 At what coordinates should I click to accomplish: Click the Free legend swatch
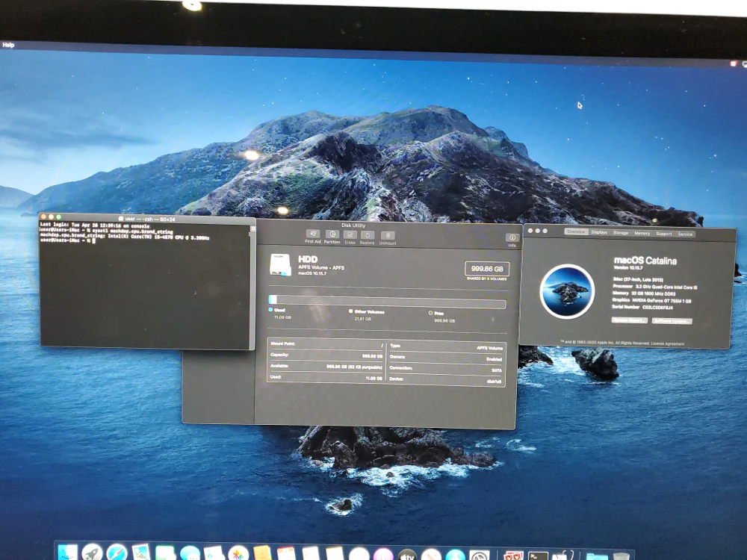(431, 313)
